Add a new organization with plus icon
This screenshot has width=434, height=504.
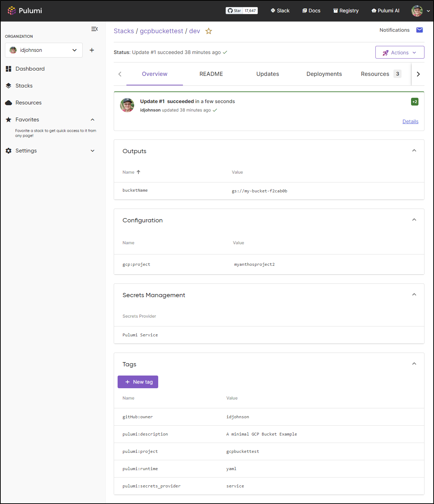[x=92, y=50]
